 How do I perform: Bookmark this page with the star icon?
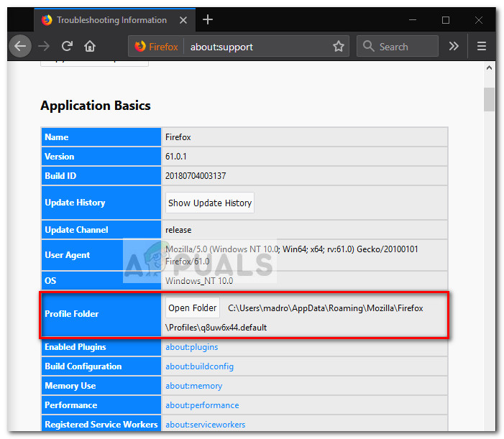coord(338,46)
